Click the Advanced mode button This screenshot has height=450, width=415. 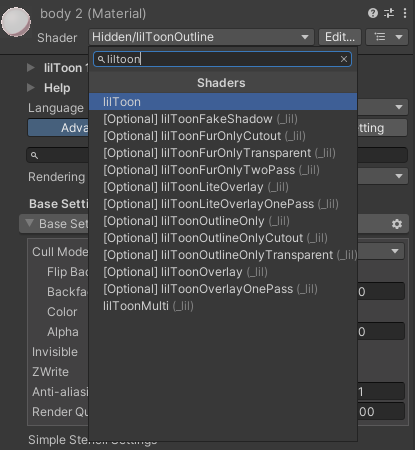pos(58,128)
